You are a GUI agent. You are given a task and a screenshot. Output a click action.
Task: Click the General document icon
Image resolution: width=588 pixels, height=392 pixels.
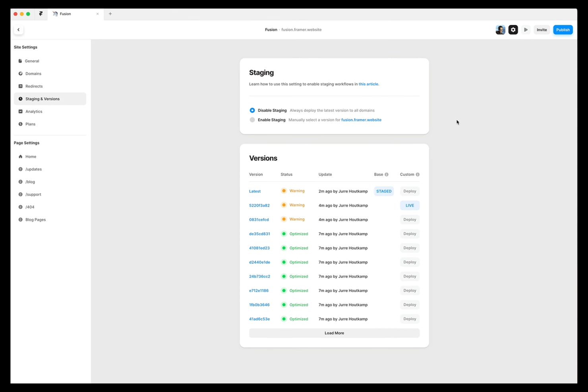pyautogui.click(x=20, y=61)
